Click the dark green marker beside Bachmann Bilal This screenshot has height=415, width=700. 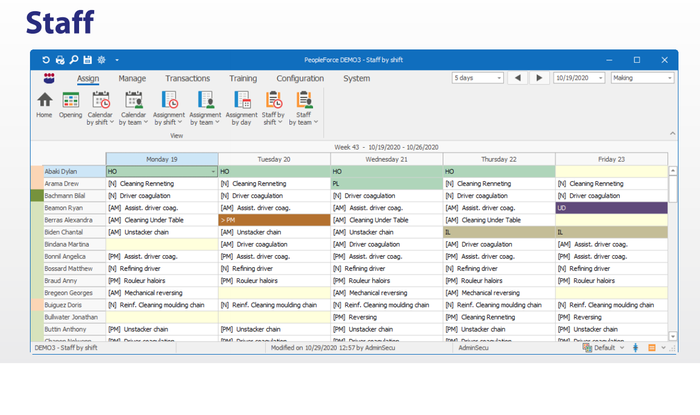click(37, 195)
